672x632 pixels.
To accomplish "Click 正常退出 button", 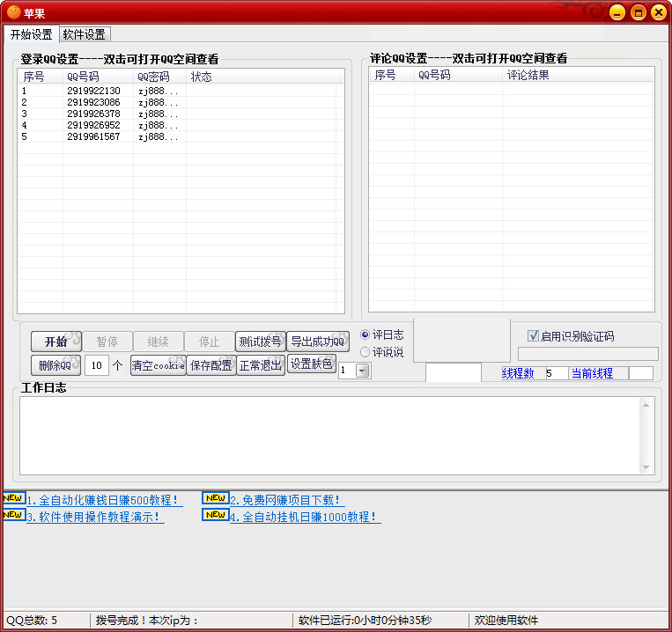I will pos(261,365).
